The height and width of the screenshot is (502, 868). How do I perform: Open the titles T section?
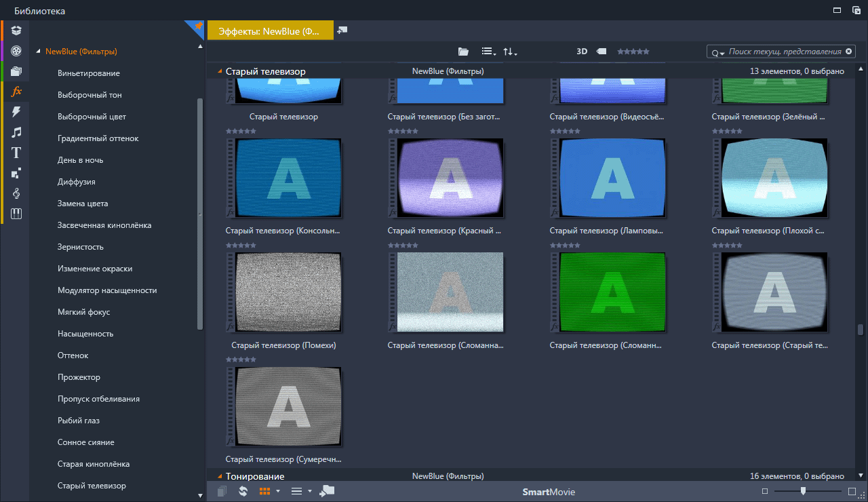point(16,153)
